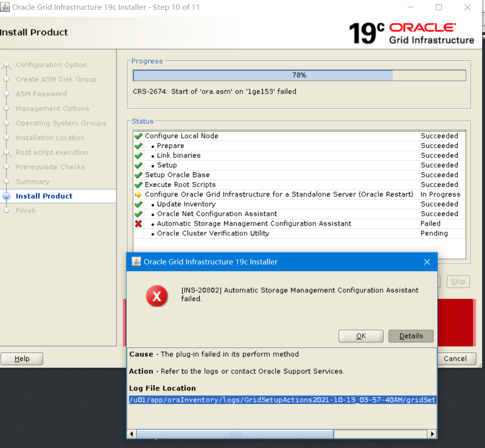This screenshot has width=485, height=448.
Task: Select the Create ASM Disk Group step
Action: point(56,79)
